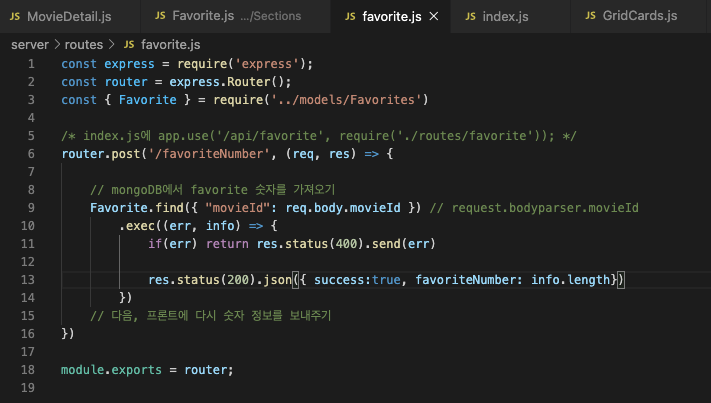Click JS icon in breadcrumb before favorite.js
Image resolution: width=711 pixels, height=403 pixels.
pyautogui.click(x=129, y=44)
